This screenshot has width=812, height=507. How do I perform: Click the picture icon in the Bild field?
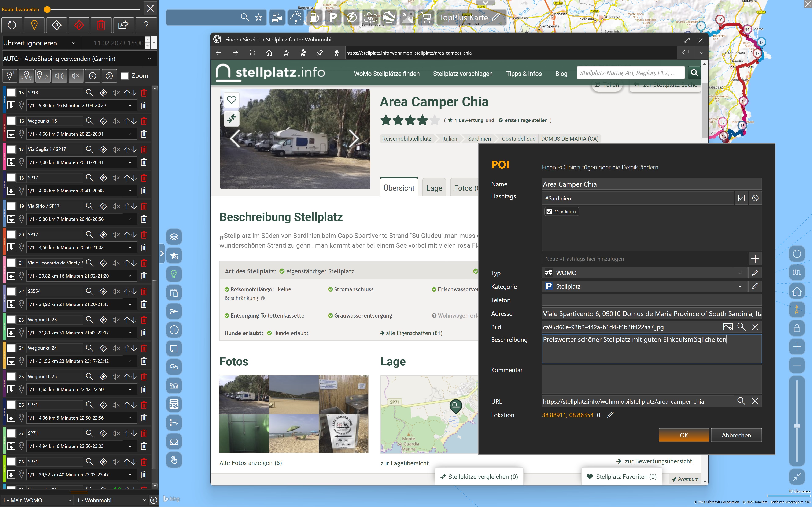728,327
